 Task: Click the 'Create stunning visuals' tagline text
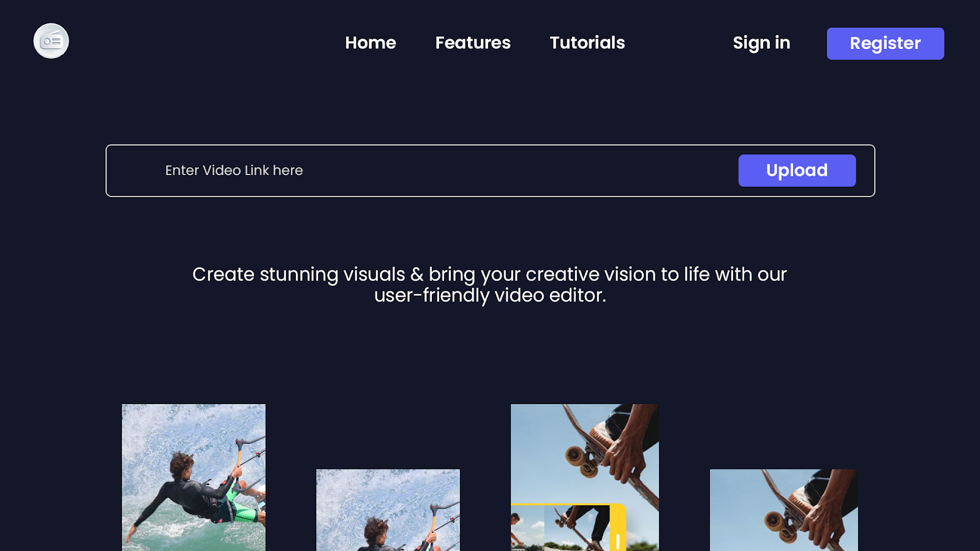(x=490, y=285)
